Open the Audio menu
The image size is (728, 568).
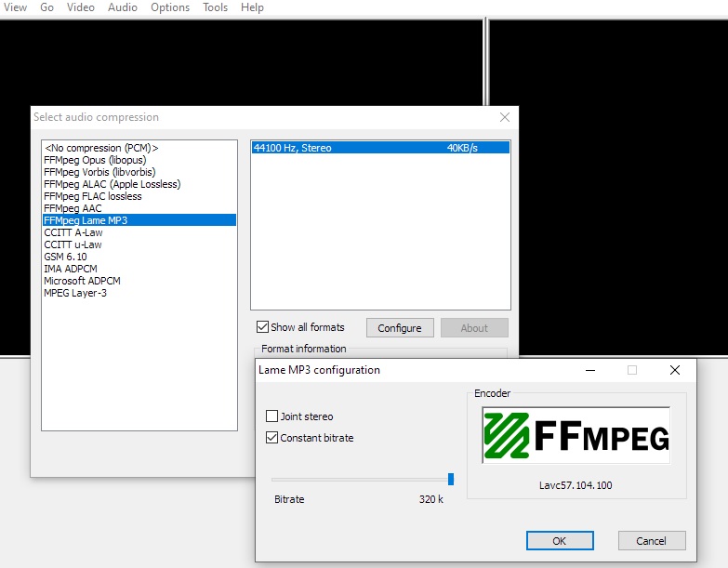click(x=123, y=7)
